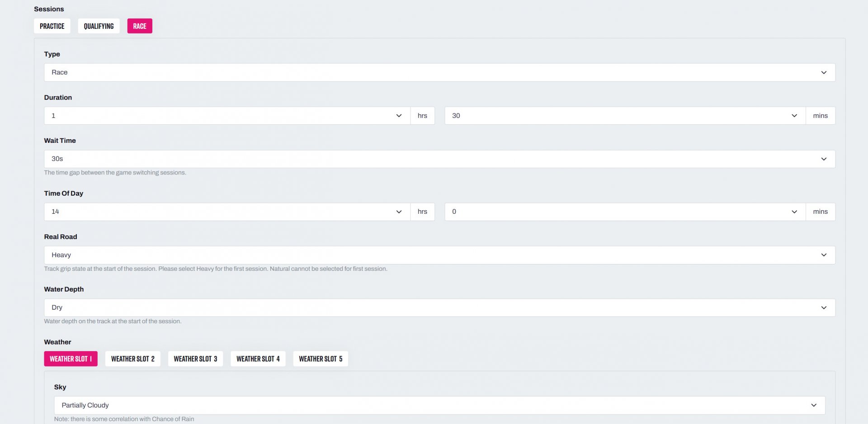Select Weather Slot 1 tab

(71, 359)
